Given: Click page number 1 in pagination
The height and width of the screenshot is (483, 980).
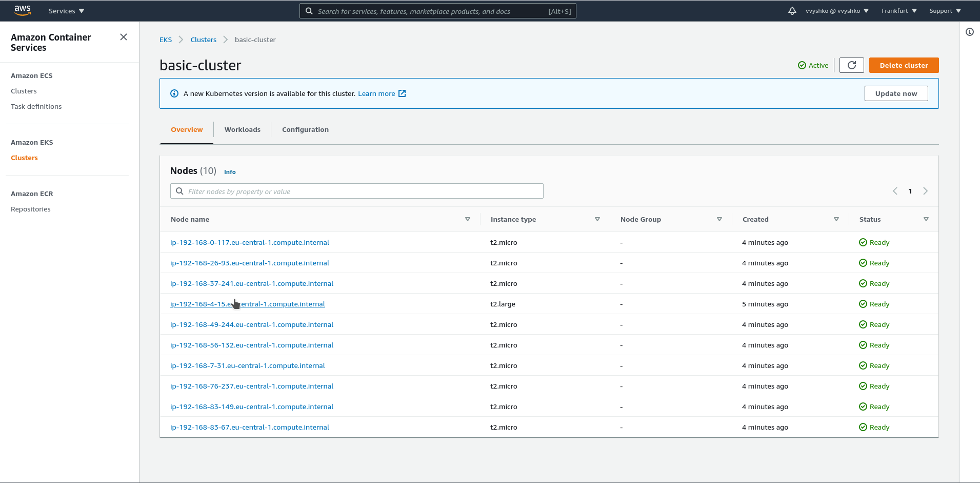Looking at the screenshot, I should (x=910, y=191).
